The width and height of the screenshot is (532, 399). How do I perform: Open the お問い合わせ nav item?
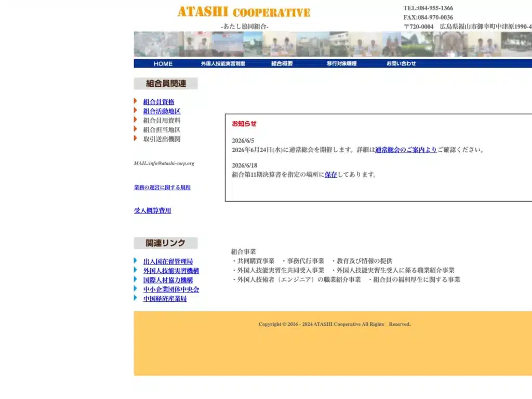(401, 63)
